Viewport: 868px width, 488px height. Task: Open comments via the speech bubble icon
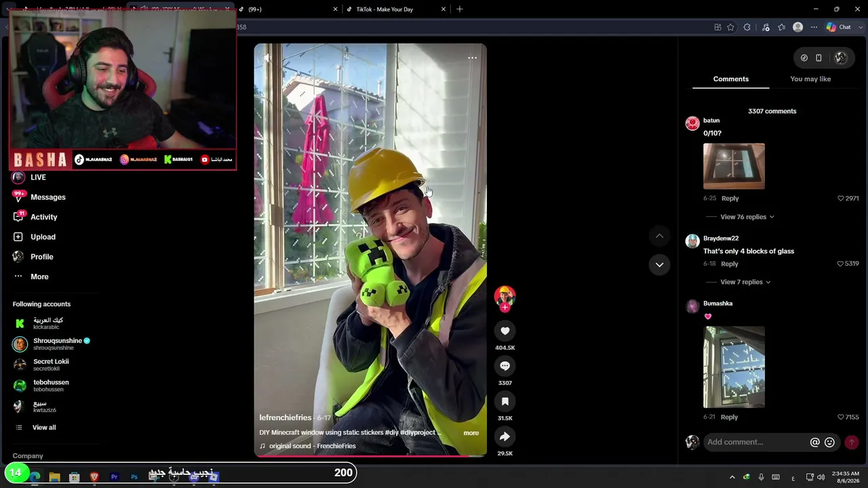tap(505, 366)
